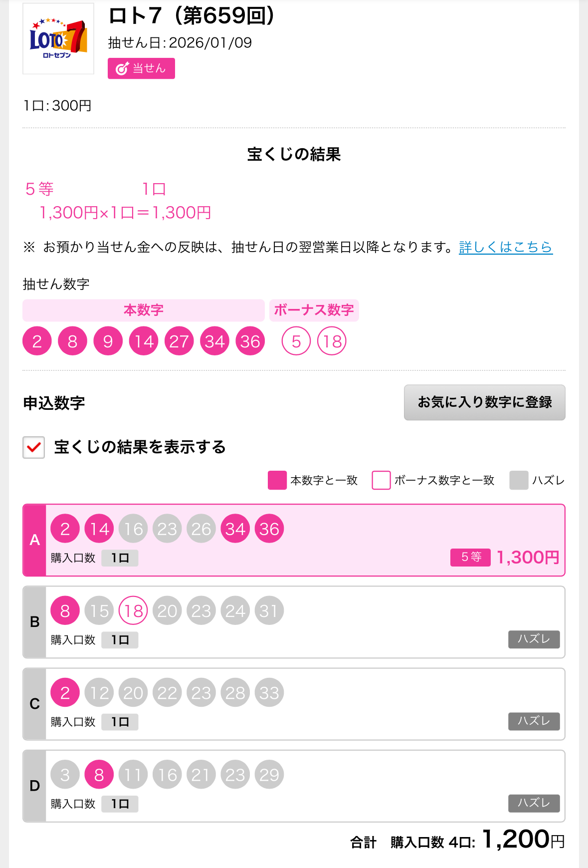Click the 本数字 header label
This screenshot has width=588, height=868.
[x=144, y=310]
